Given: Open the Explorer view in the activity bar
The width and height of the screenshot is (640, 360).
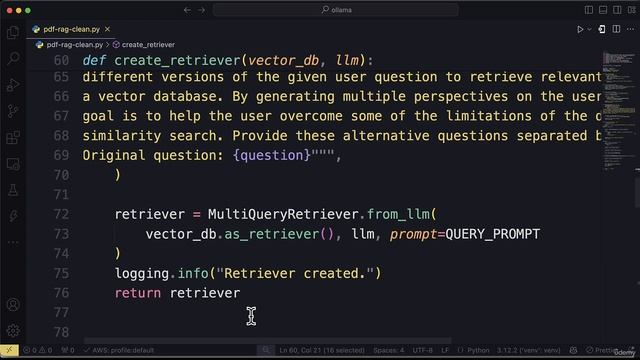Looking at the screenshot, I should click(x=13, y=33).
